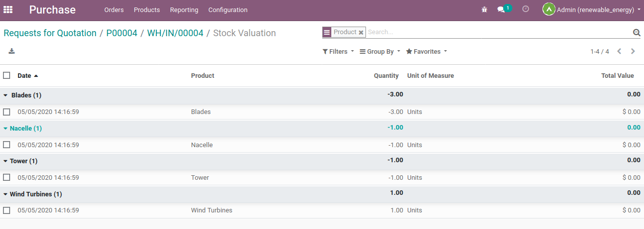Open the conversations chat icon
The width and height of the screenshot is (644, 229).
click(x=501, y=10)
